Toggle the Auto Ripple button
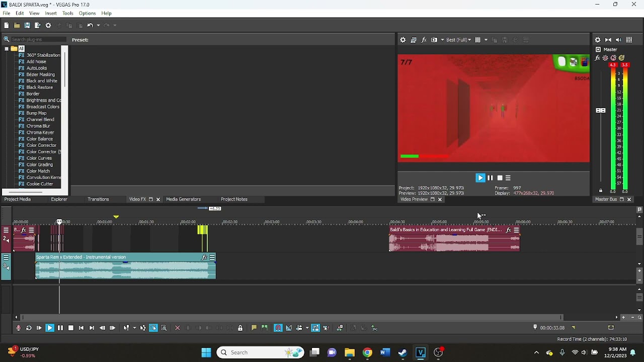The width and height of the screenshot is (644, 362). coord(299,328)
